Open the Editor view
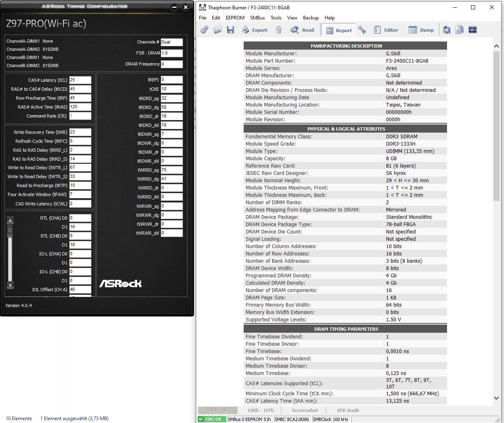 tap(386, 30)
